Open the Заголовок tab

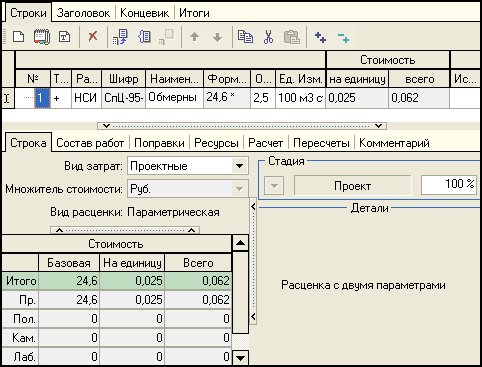click(x=83, y=13)
